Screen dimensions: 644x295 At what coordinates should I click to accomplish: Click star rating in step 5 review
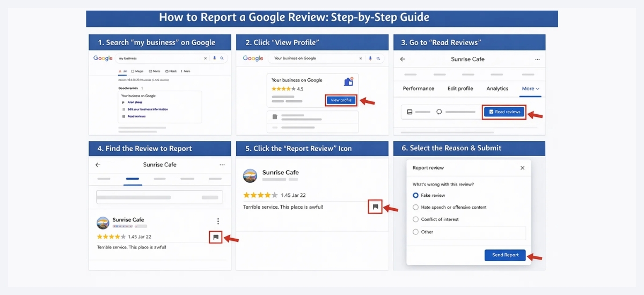pos(261,195)
